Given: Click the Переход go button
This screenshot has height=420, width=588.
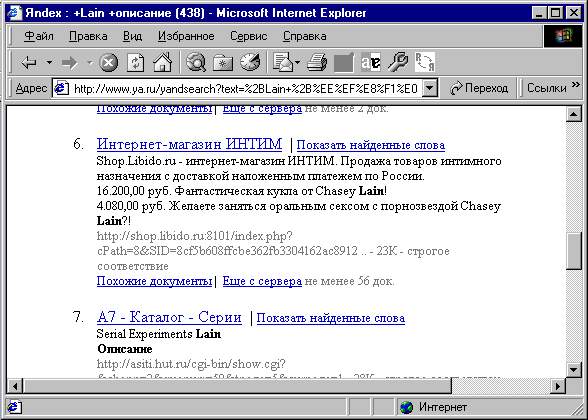Looking at the screenshot, I should pyautogui.click(x=479, y=88).
